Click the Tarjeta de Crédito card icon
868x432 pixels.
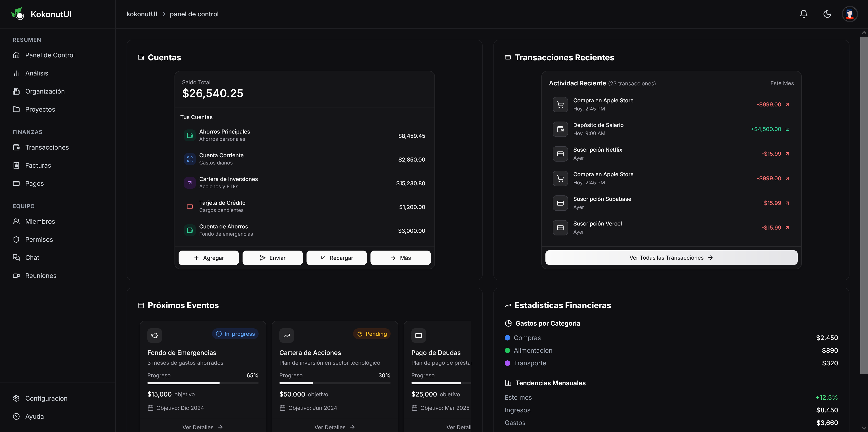pos(190,207)
